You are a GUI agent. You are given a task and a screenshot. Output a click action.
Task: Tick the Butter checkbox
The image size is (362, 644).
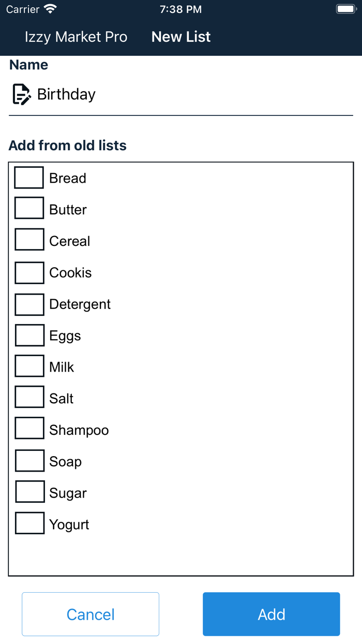29,209
